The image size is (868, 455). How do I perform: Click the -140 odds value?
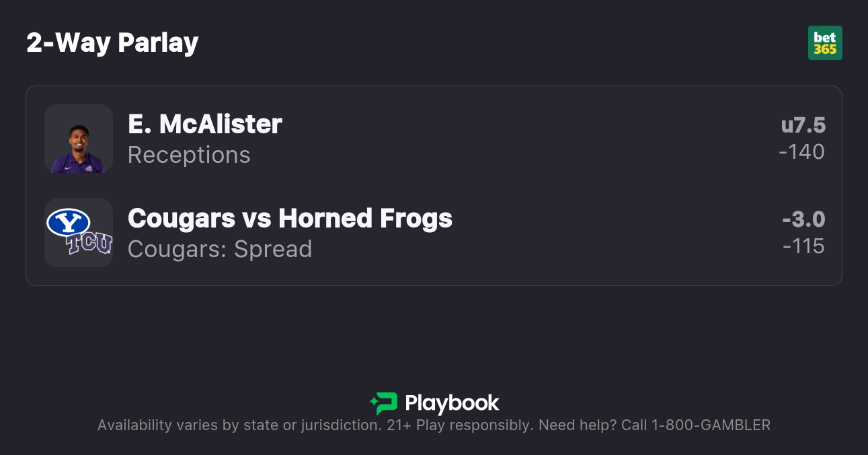tap(801, 152)
